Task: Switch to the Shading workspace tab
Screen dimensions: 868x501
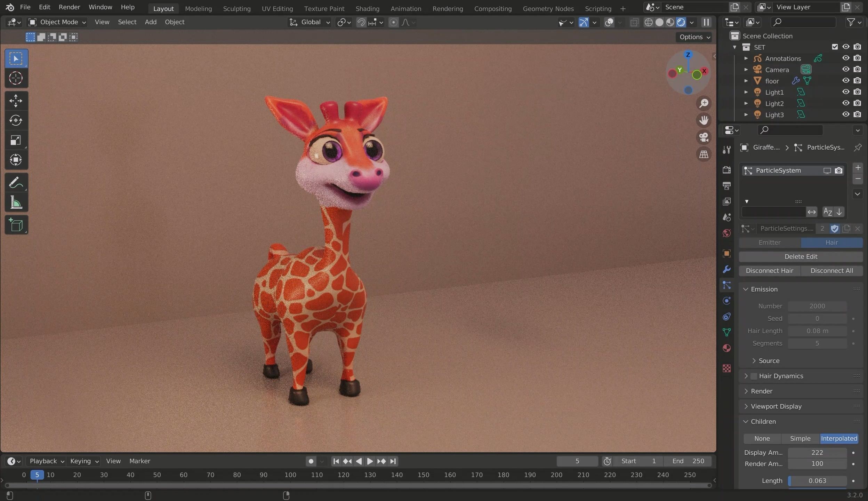Action: tap(367, 9)
